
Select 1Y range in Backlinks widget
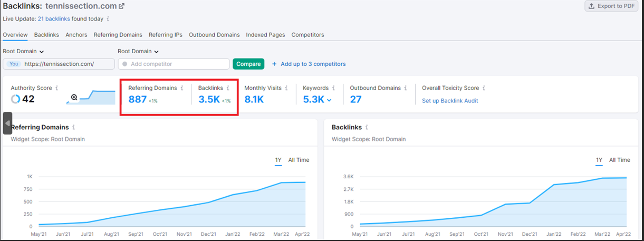pos(599,160)
